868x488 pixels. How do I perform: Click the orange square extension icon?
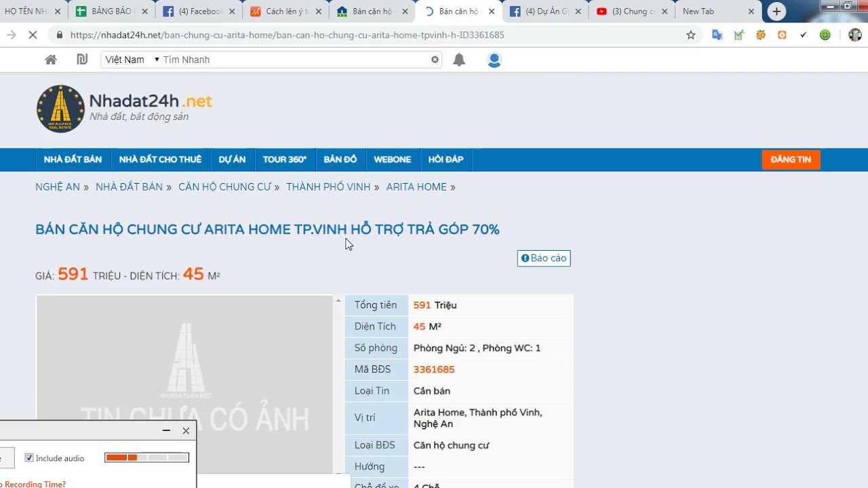(782, 35)
